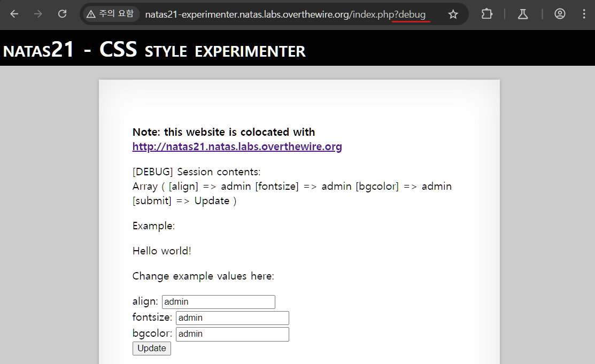Click the "Change example values here:" text
This screenshot has height=364, width=595.
[203, 276]
